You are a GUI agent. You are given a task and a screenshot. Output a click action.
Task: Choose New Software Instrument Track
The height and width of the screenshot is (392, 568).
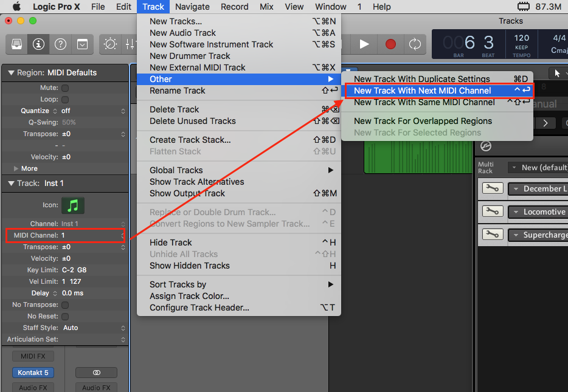pos(211,44)
